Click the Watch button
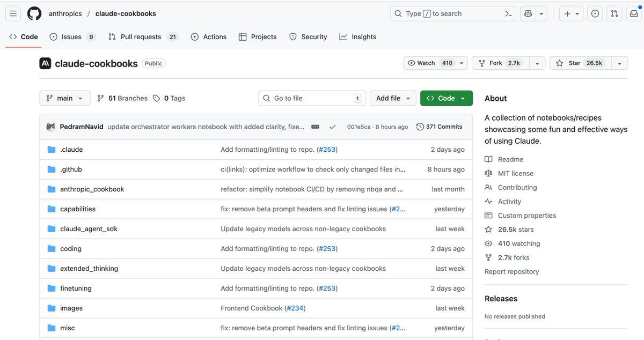 [x=429, y=63]
